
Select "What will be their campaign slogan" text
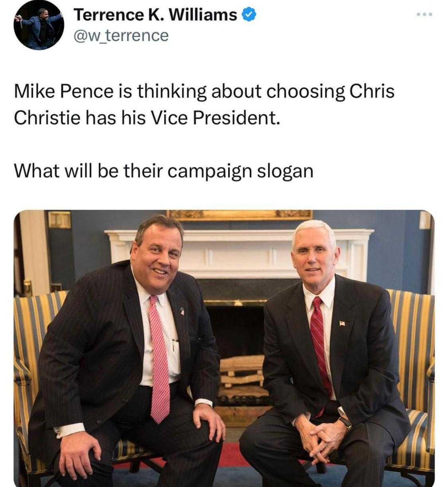(x=164, y=171)
